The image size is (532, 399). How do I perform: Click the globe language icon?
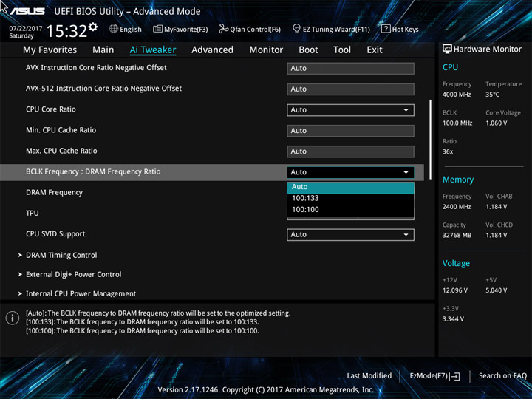click(x=114, y=29)
